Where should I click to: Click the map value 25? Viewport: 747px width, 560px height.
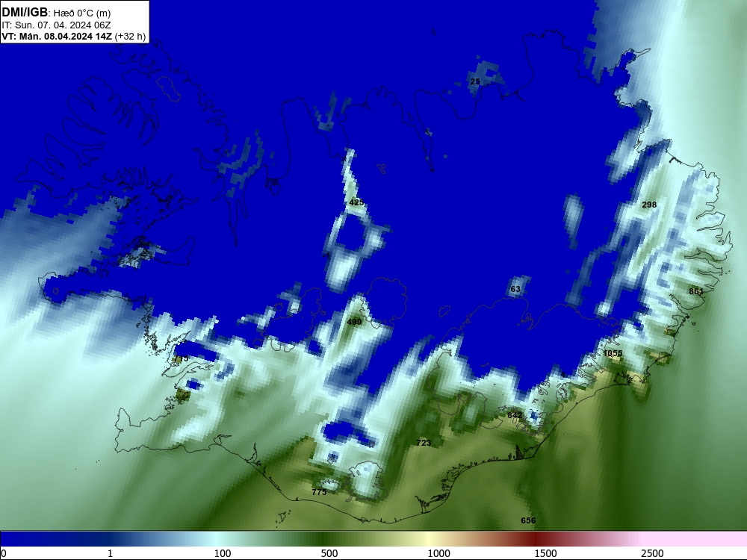[x=475, y=81]
